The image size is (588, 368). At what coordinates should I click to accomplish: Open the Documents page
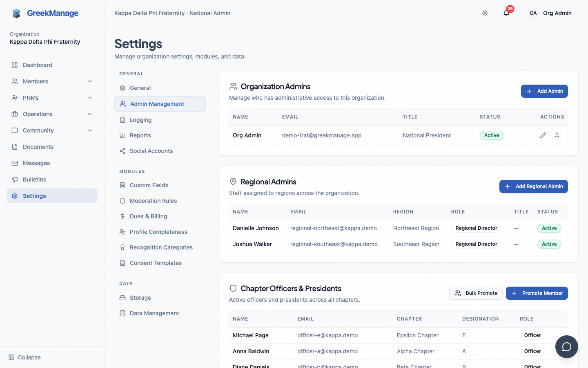(52, 147)
